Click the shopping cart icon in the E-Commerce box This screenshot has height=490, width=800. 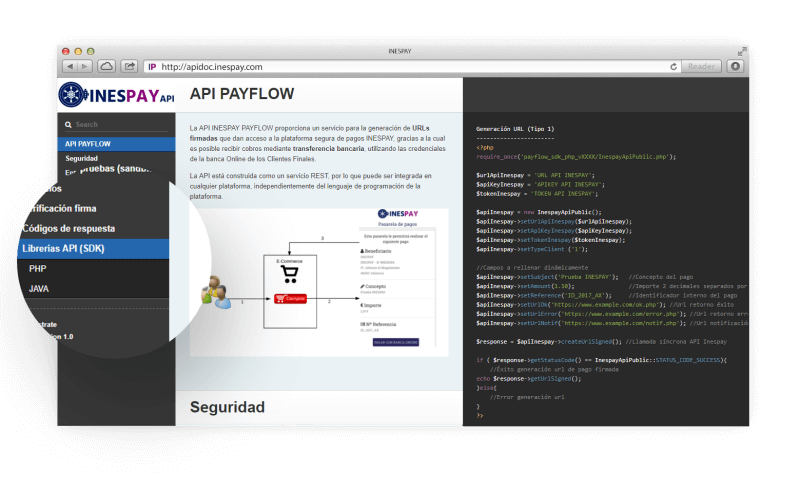tap(289, 274)
